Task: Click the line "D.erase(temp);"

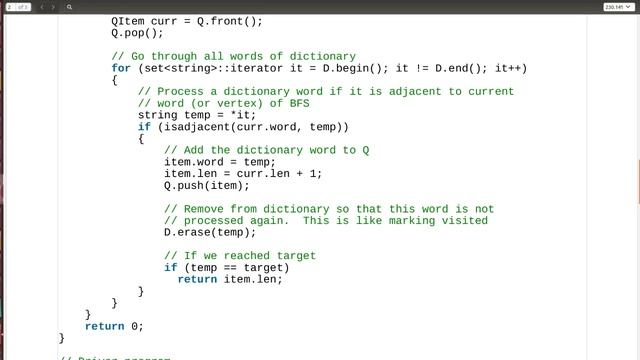Action: 210,233
